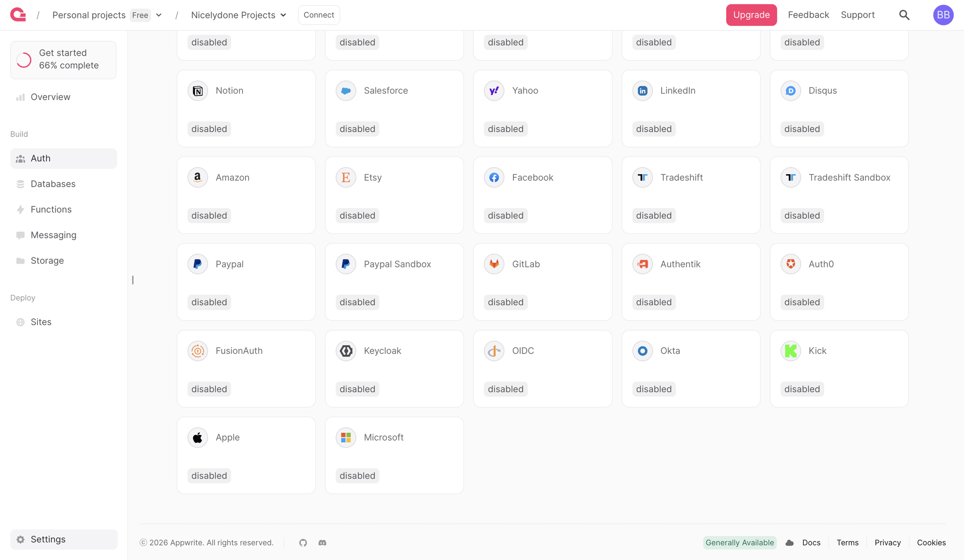This screenshot has height=560, width=964.
Task: Click the Amazon provider icon
Action: coord(198,177)
